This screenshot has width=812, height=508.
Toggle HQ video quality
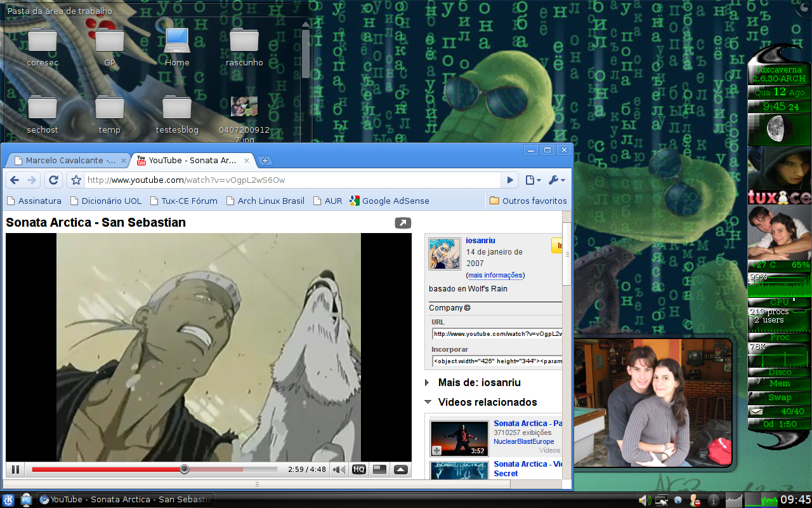(x=359, y=469)
